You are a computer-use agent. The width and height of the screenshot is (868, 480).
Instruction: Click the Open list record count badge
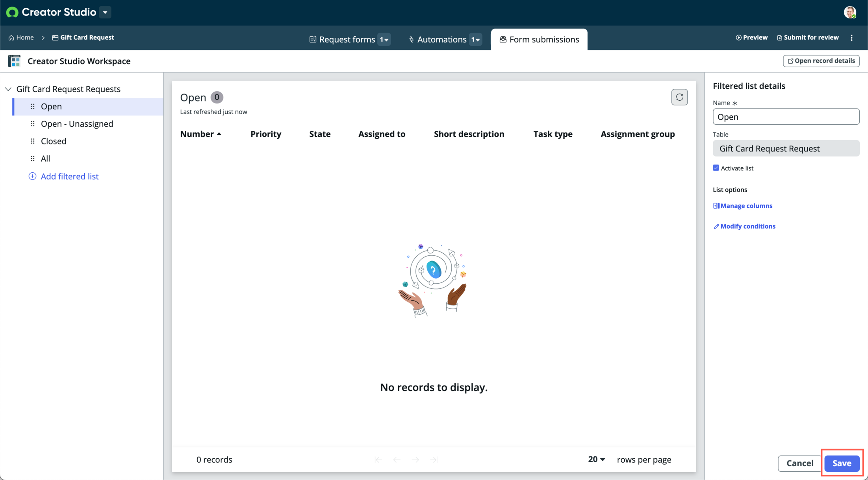click(x=217, y=97)
